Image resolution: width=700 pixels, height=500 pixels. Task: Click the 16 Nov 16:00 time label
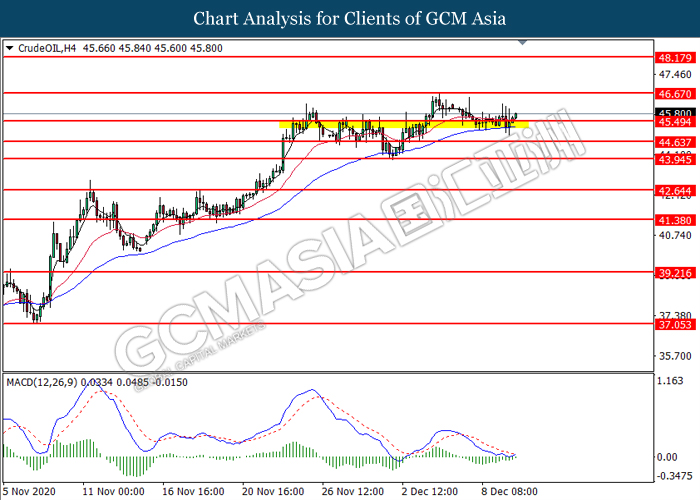coord(193,492)
